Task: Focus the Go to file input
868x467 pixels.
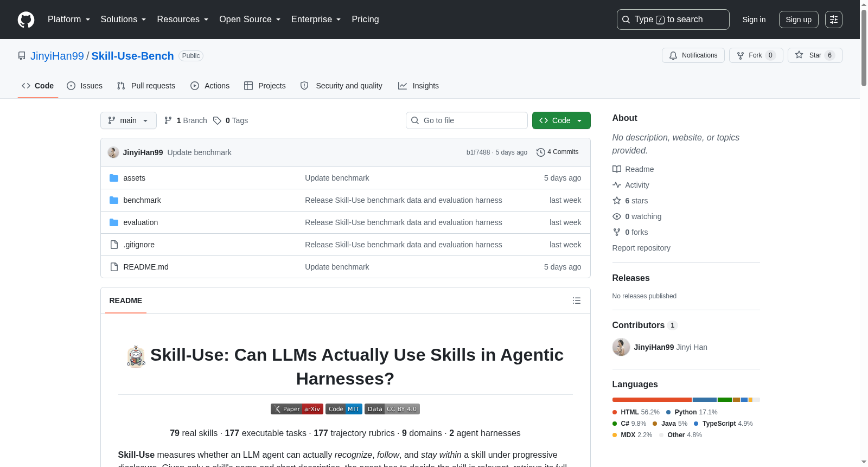Action: (467, 120)
